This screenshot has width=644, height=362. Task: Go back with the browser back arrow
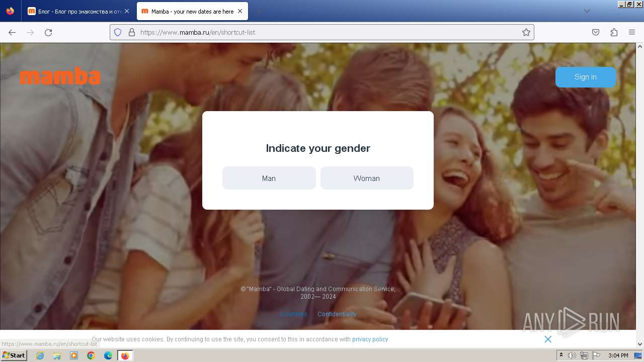[x=12, y=32]
